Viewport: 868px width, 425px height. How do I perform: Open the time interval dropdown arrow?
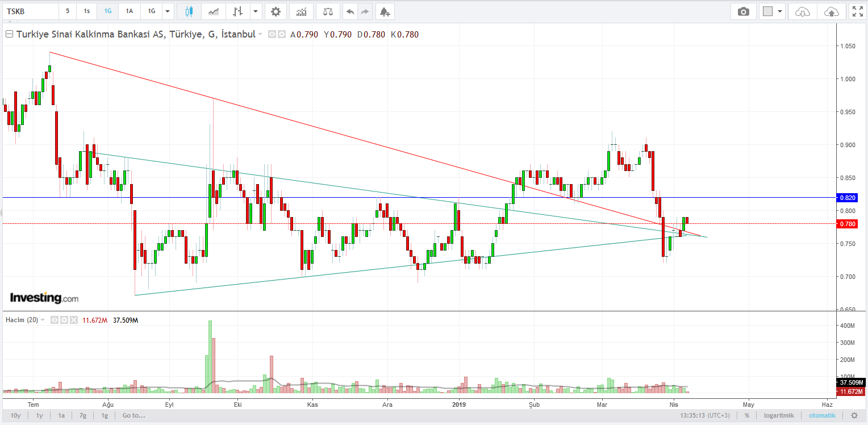coord(167,11)
